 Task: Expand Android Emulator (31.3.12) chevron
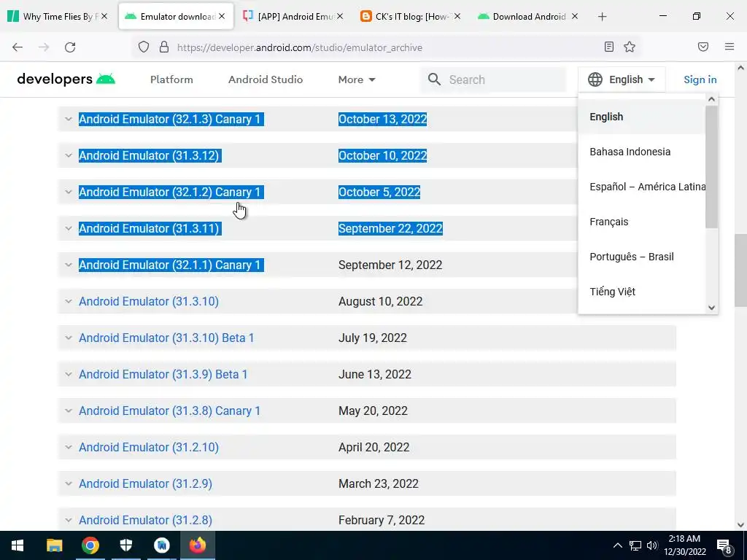69,155
